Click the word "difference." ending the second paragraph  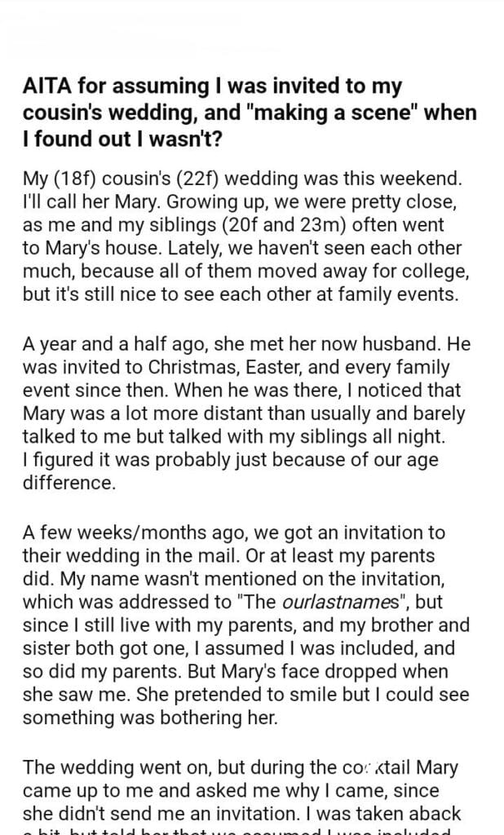pyautogui.click(x=69, y=483)
